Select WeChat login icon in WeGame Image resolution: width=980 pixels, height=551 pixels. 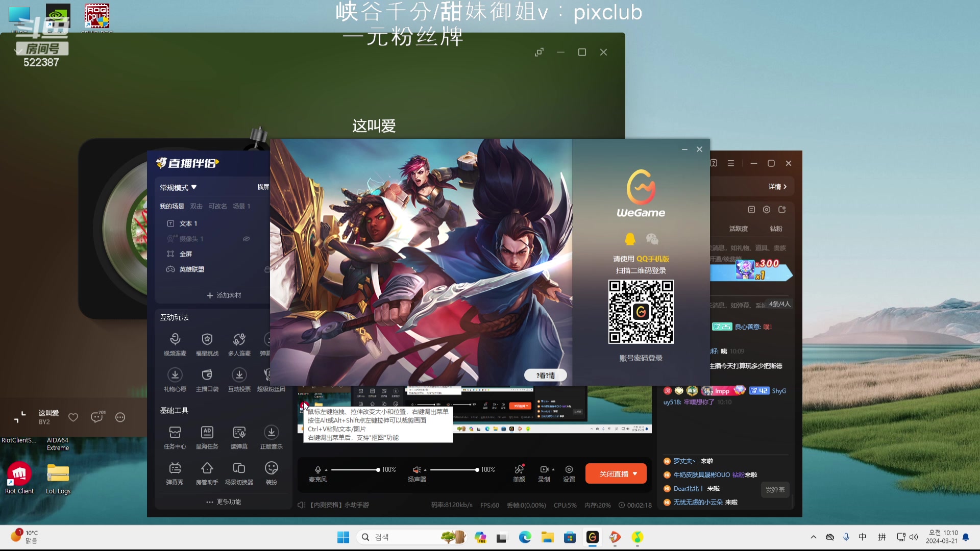[x=652, y=239]
